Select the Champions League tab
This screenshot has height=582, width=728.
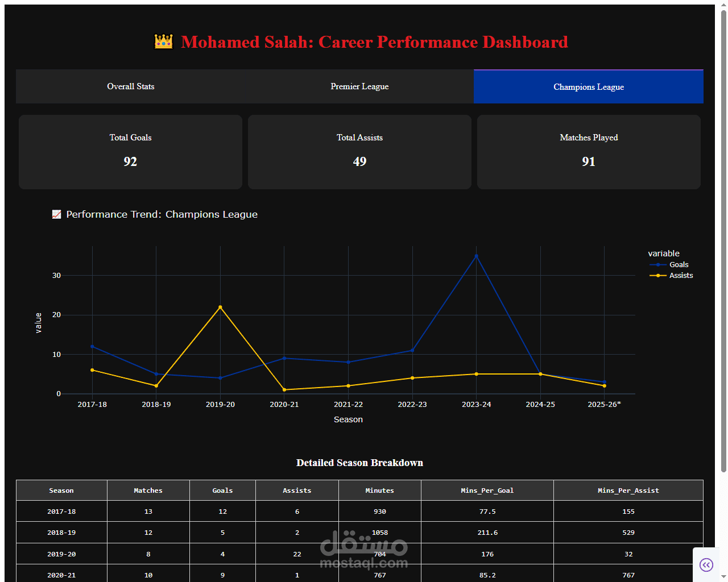tap(589, 86)
